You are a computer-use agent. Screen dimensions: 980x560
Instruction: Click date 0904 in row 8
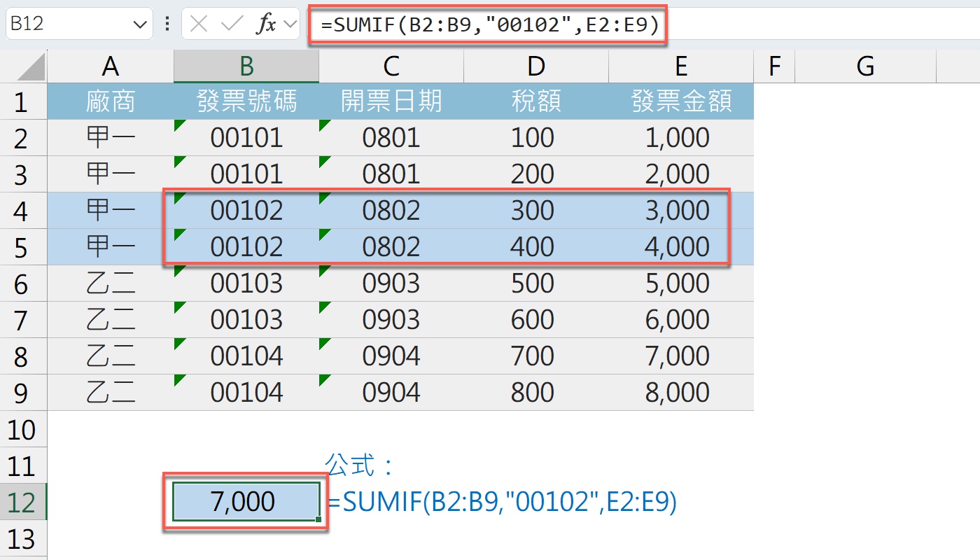tap(391, 356)
